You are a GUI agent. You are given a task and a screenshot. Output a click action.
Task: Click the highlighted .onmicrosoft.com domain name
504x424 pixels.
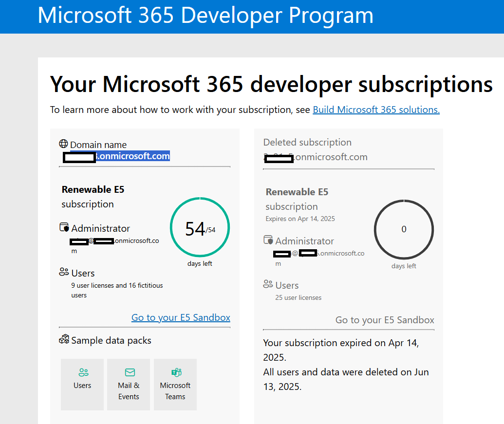(120, 156)
